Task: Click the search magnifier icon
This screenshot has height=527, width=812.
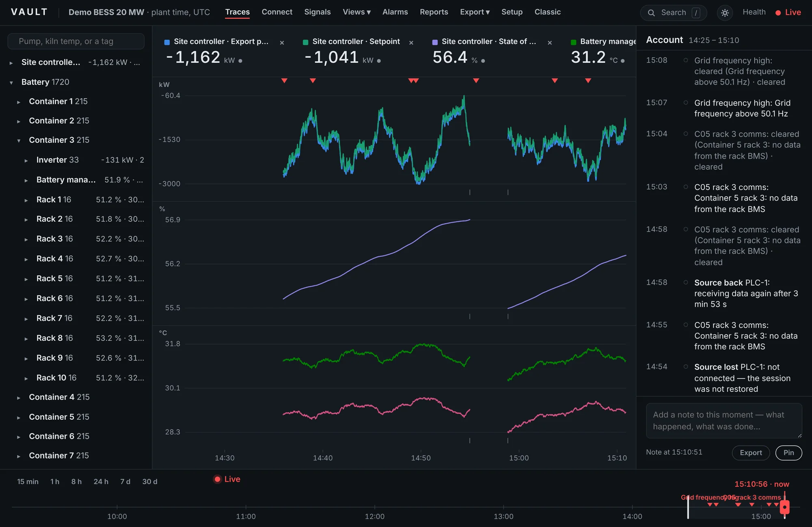Action: [x=651, y=13]
